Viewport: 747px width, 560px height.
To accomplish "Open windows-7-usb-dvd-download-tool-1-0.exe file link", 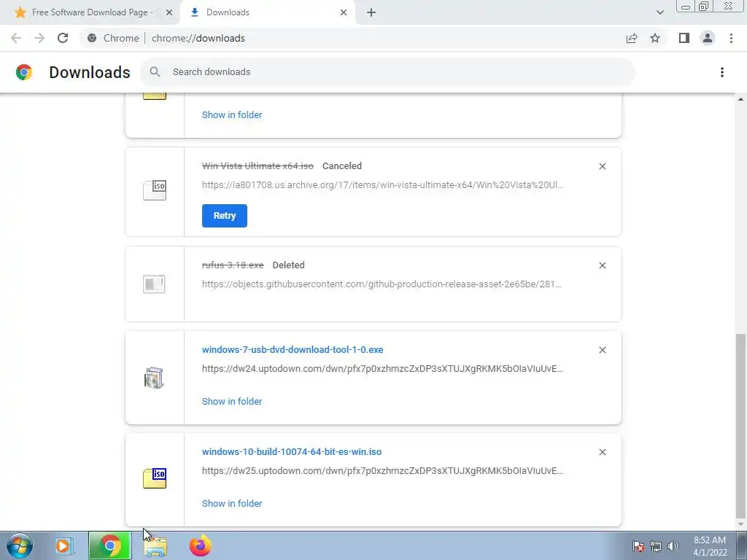I will point(293,349).
